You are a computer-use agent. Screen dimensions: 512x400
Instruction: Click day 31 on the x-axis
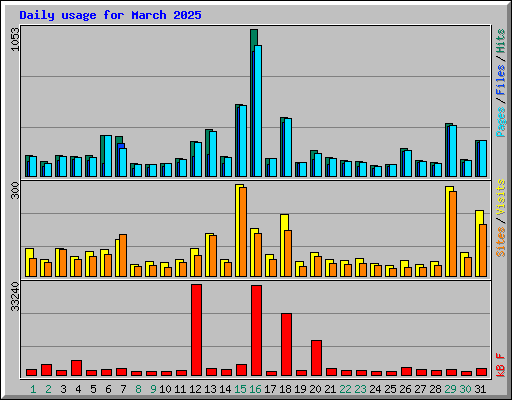pos(480,389)
